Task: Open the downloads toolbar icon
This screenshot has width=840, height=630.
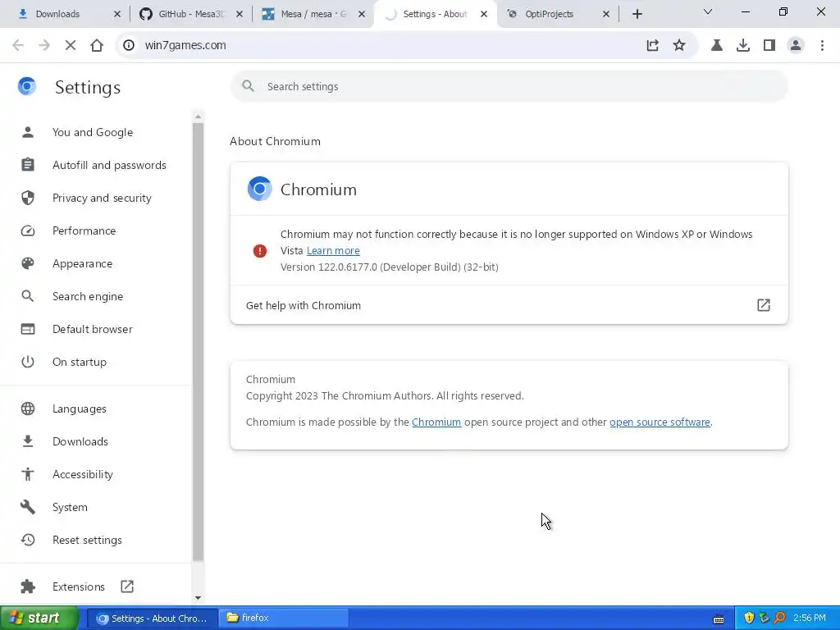Action: point(742,46)
